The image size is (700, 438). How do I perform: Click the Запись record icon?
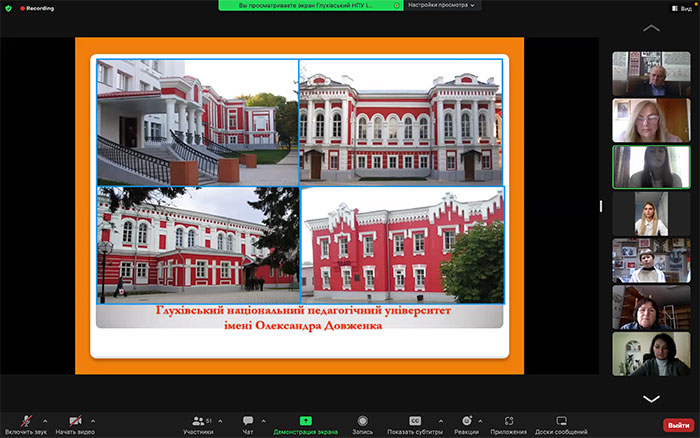(x=362, y=421)
